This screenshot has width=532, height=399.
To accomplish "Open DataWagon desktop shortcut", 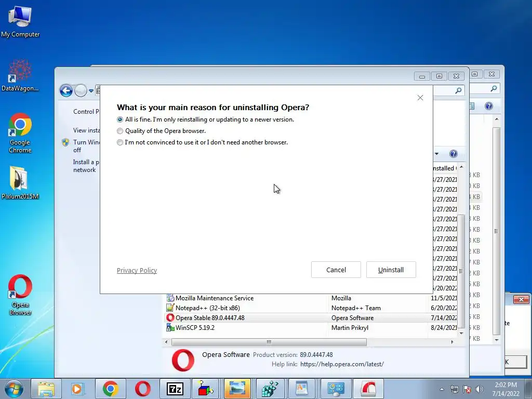I will tap(20, 75).
